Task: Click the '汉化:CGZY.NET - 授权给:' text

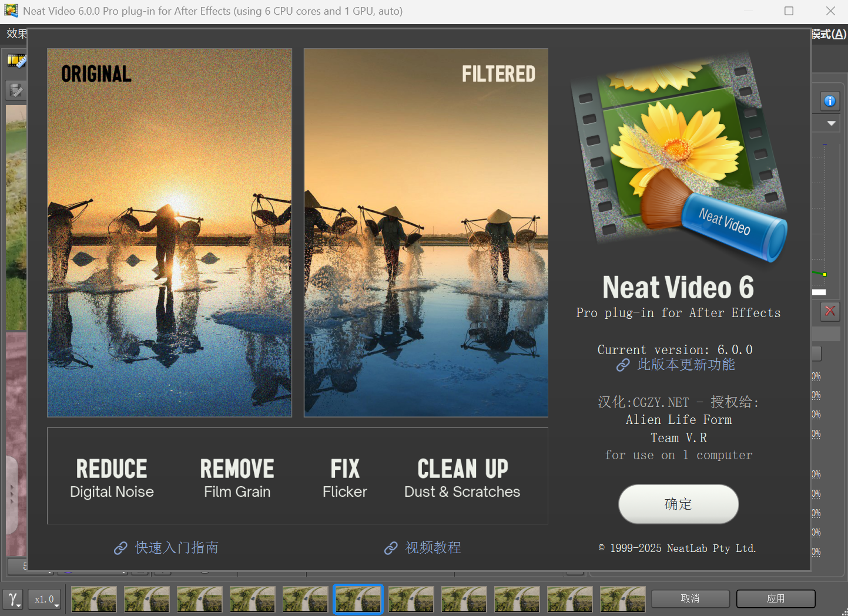Action: tap(678, 402)
